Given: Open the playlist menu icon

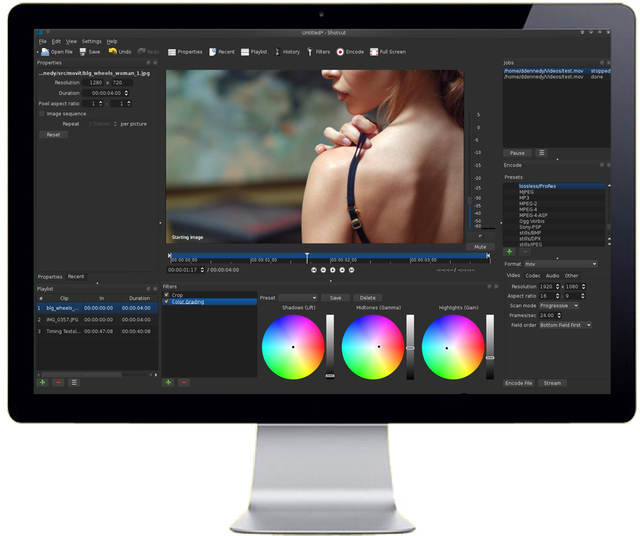Looking at the screenshot, I should [x=74, y=383].
